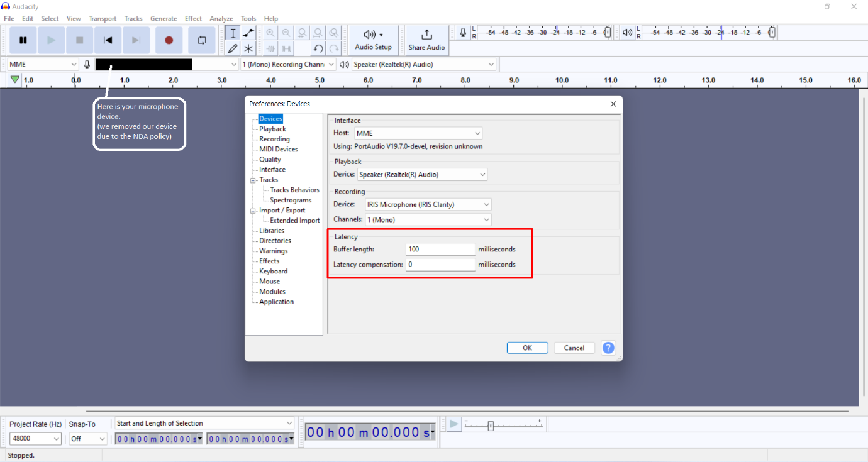Image resolution: width=868 pixels, height=462 pixels.
Task: Click Fit Selection to Width icon
Action: (303, 33)
